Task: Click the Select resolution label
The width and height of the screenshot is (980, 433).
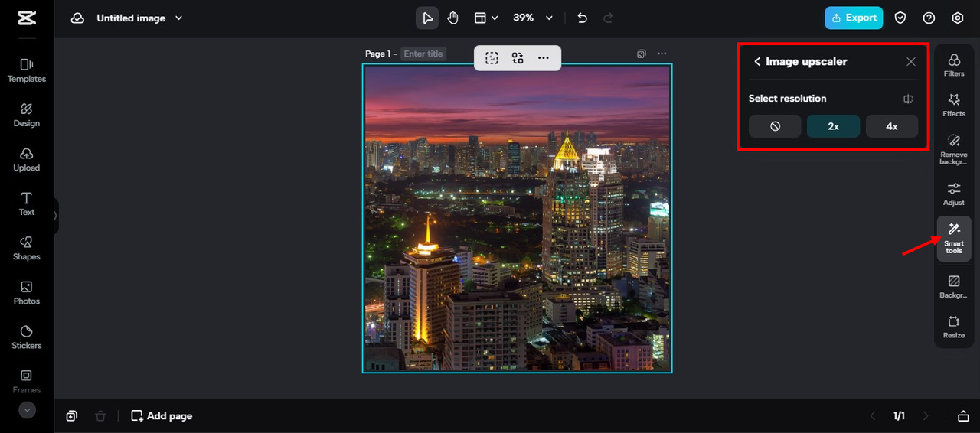Action: [787, 99]
